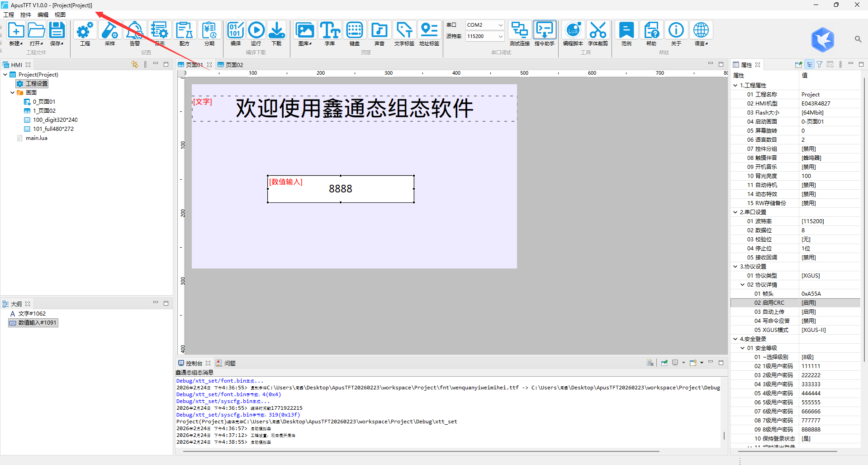Collapse the 画面 folder in project tree
The height and width of the screenshot is (465, 868).
[12, 93]
